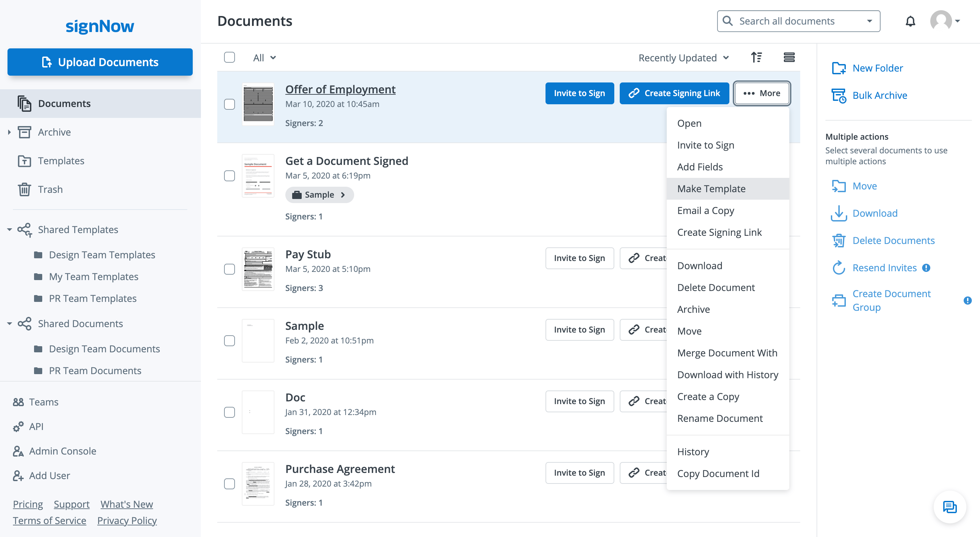The width and height of the screenshot is (980, 537).
Task: Expand the Archive tree arrow
Action: (9, 132)
